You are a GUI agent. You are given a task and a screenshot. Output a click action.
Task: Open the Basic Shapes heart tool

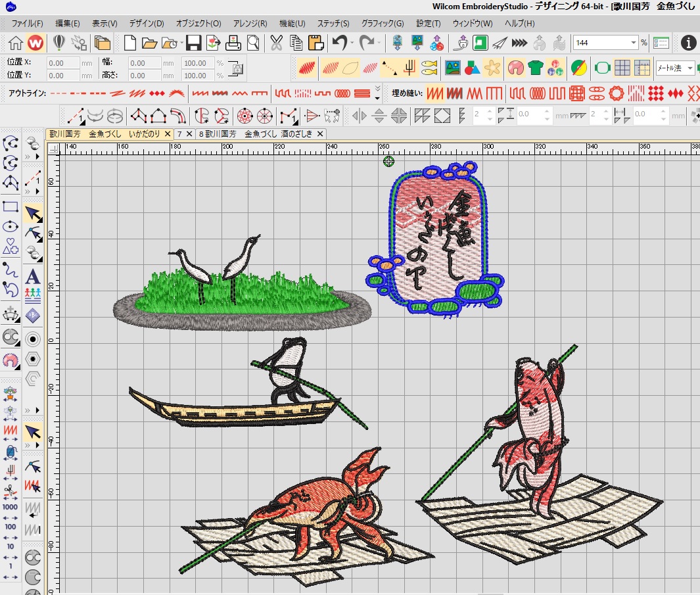[x=11, y=246]
